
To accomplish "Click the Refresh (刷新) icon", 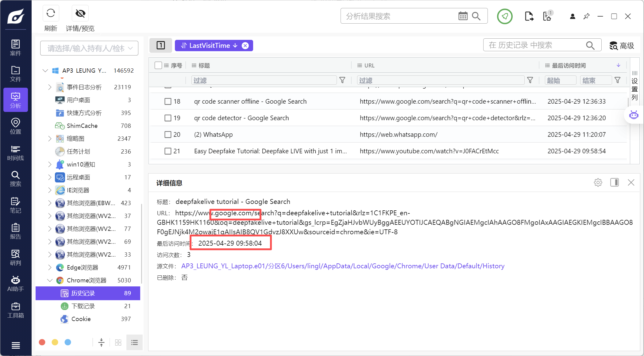I will click(51, 13).
